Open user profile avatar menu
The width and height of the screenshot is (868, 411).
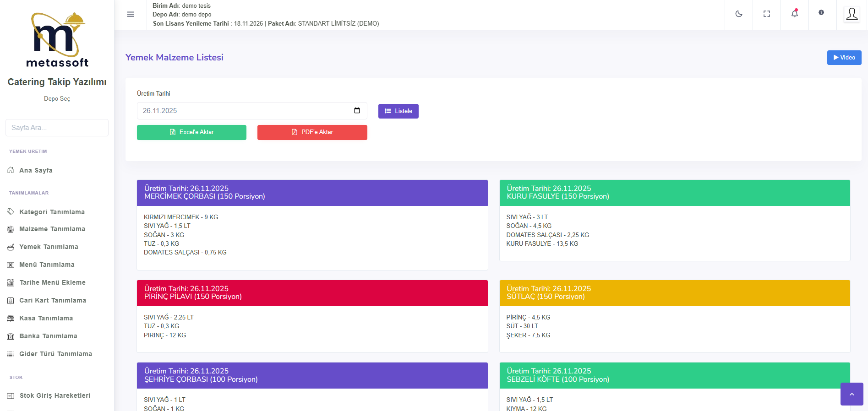(x=852, y=14)
